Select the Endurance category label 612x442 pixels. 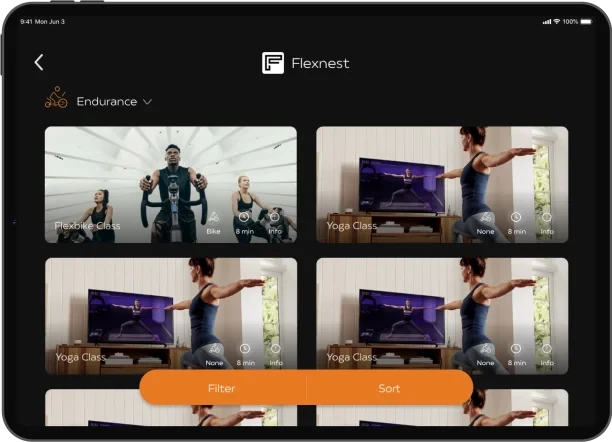click(107, 102)
